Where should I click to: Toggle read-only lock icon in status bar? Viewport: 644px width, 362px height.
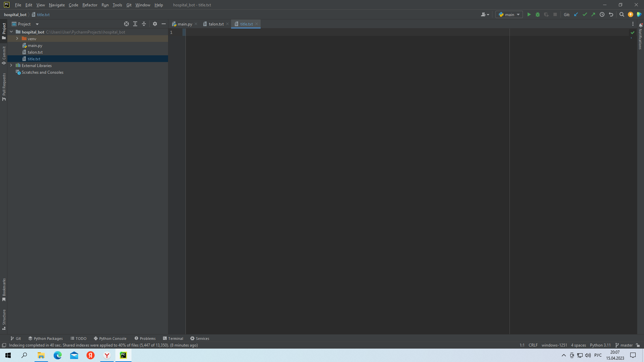point(638,345)
